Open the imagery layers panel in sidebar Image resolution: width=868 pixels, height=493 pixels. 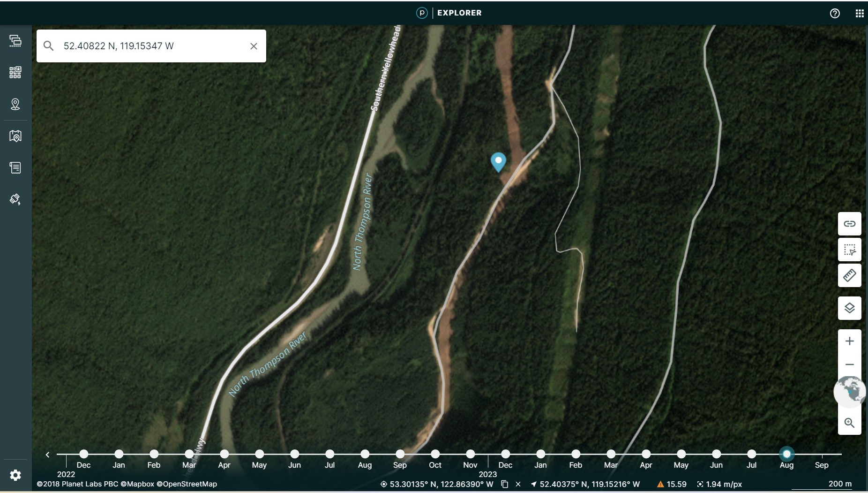pos(15,41)
